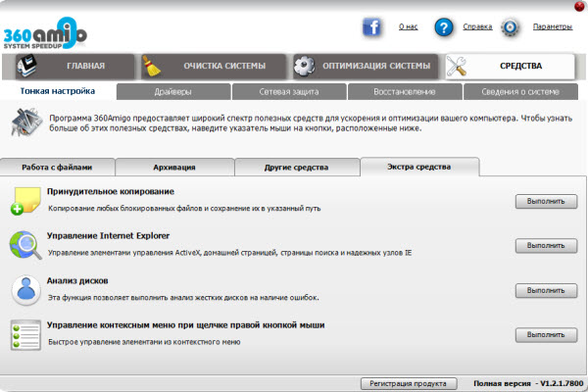Run Принудительное копирование with Выполнить button
The width and height of the screenshot is (588, 392).
[x=546, y=202]
